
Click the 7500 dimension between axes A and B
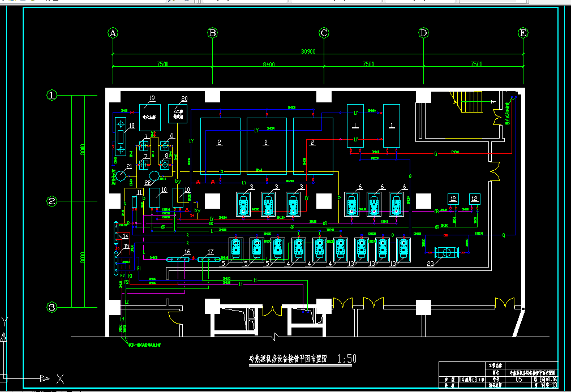(163, 64)
